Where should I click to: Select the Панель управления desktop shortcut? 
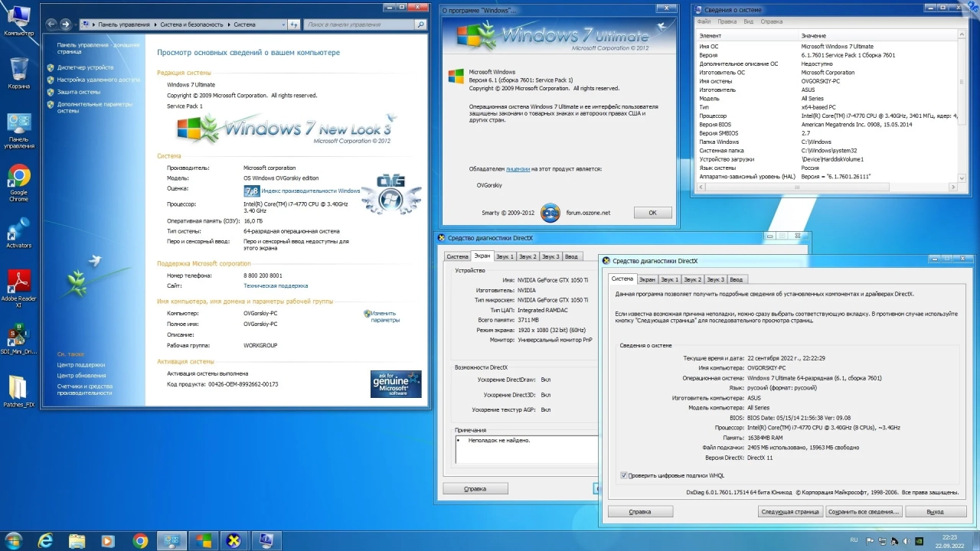click(x=18, y=130)
